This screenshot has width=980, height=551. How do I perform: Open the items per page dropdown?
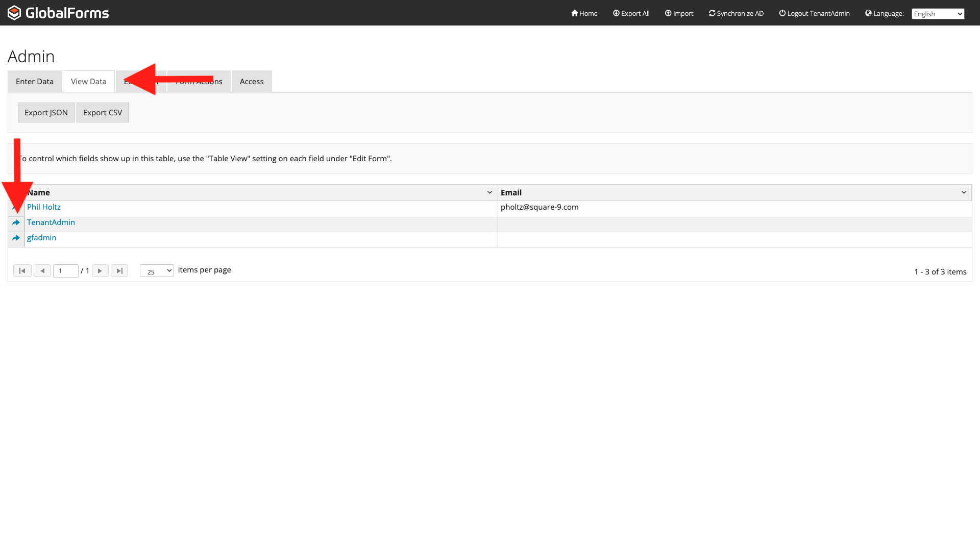tap(157, 271)
